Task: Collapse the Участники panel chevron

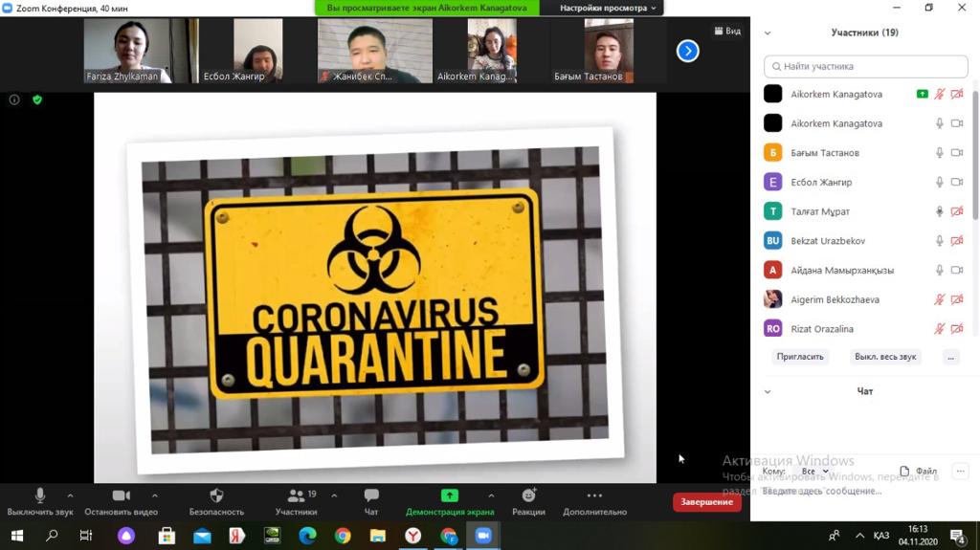Action: coord(768,33)
